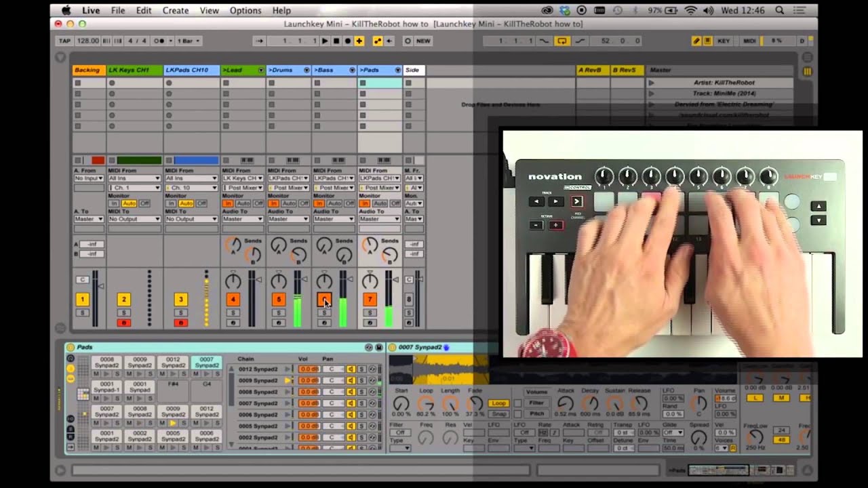
Task: Open the Edit menu
Action: click(x=144, y=10)
